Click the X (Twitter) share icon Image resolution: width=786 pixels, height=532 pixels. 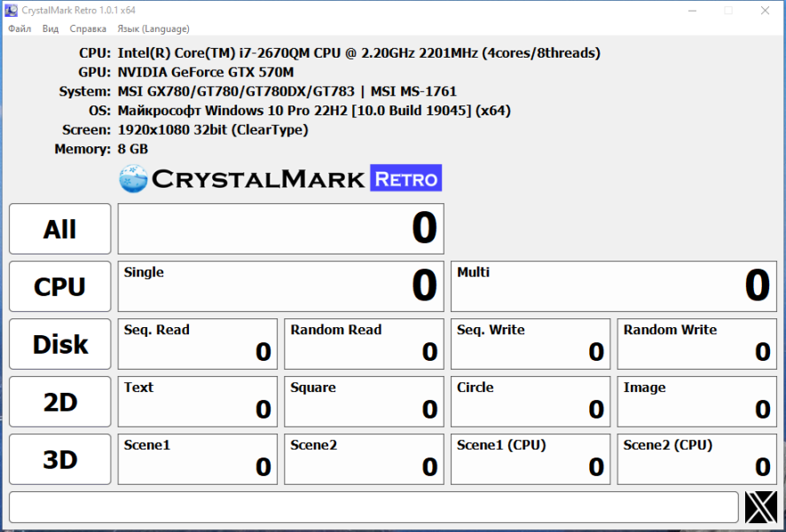760,507
